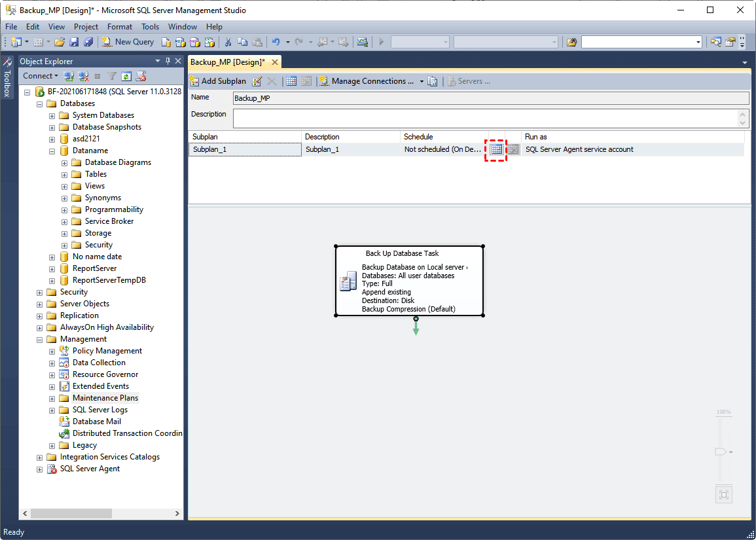756x540 pixels.
Task: Click the design surface zoom slider handle
Action: [721, 452]
